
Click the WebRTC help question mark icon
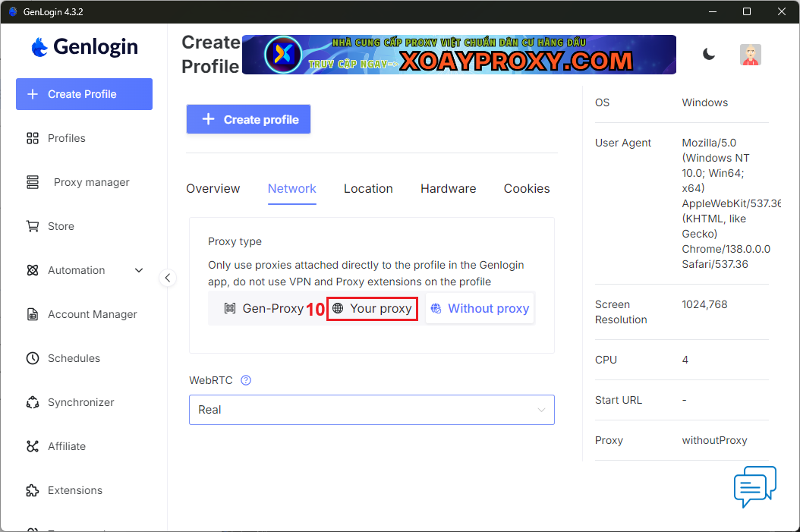(245, 380)
